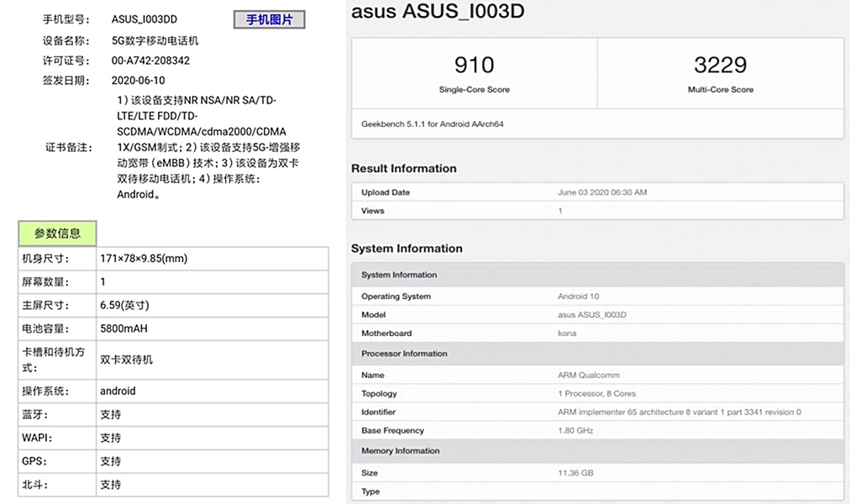Select the 参数信息 tab
Viewport: 850px width, 504px height.
[57, 234]
